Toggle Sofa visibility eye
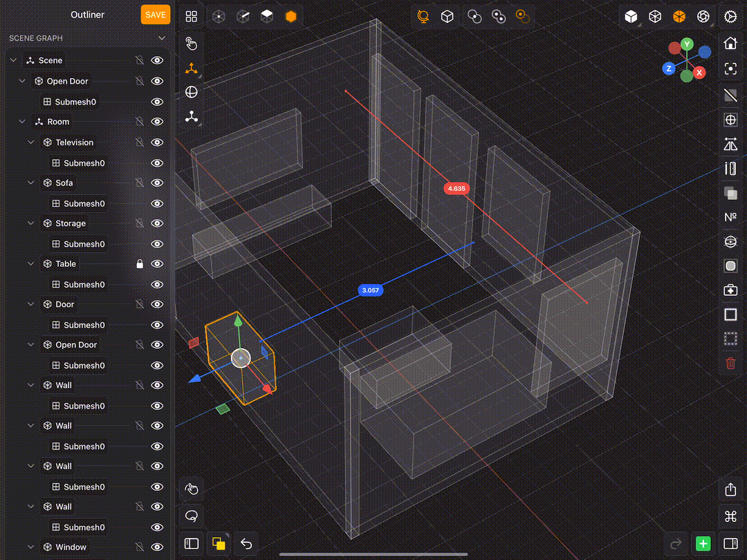This screenshot has height=560, width=747. [x=157, y=183]
